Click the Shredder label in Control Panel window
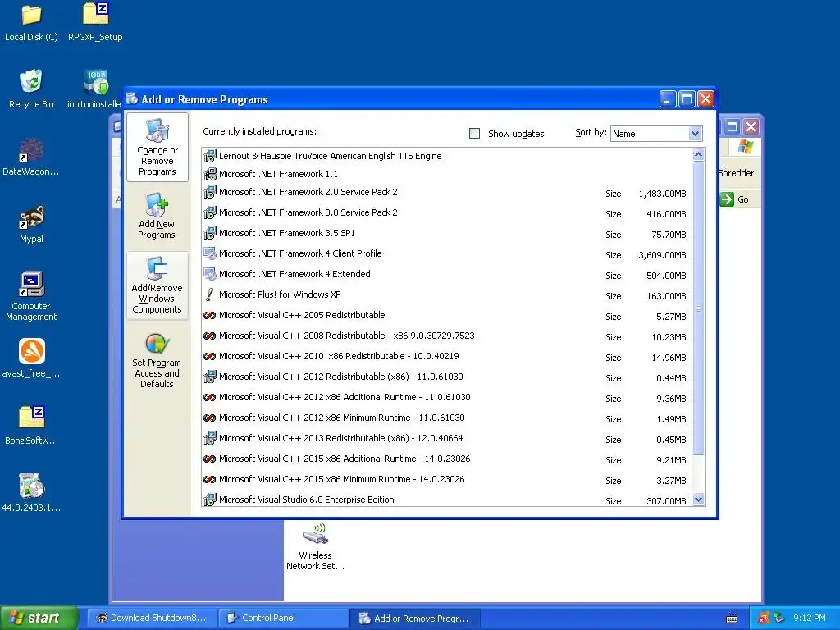This screenshot has width=840, height=630. tap(736, 173)
